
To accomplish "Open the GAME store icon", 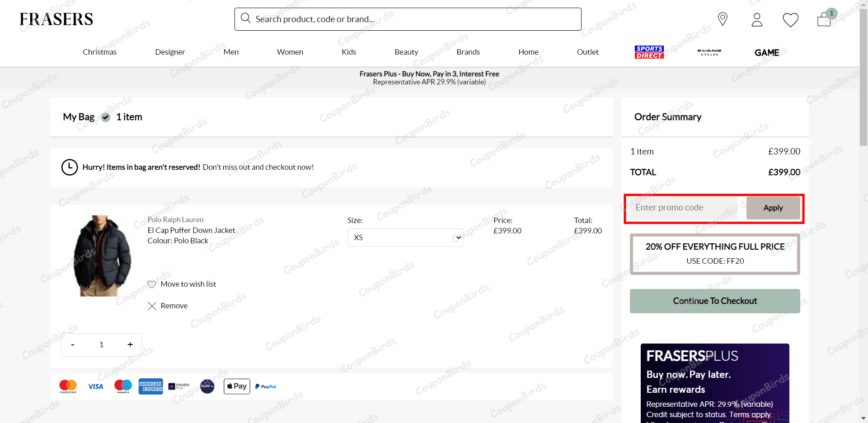I will coord(766,52).
